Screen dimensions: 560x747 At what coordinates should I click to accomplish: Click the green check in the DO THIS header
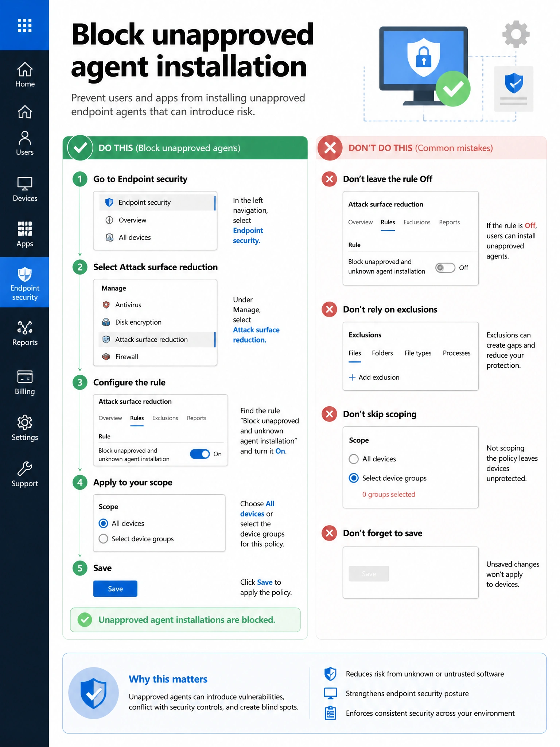(80, 148)
